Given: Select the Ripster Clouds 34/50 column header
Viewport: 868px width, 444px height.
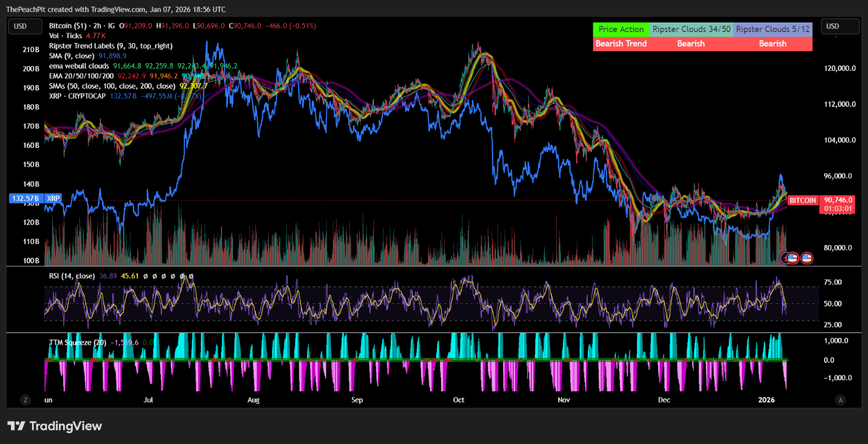Looking at the screenshot, I should pos(691,29).
